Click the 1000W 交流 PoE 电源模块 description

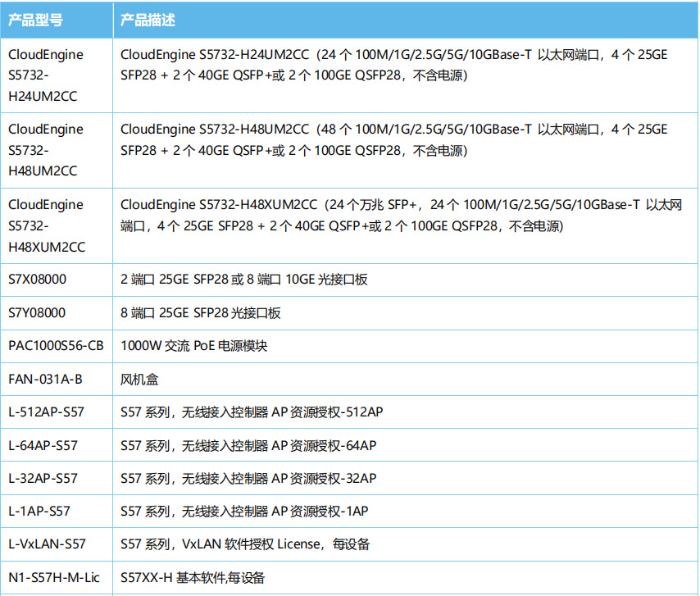[193, 346]
